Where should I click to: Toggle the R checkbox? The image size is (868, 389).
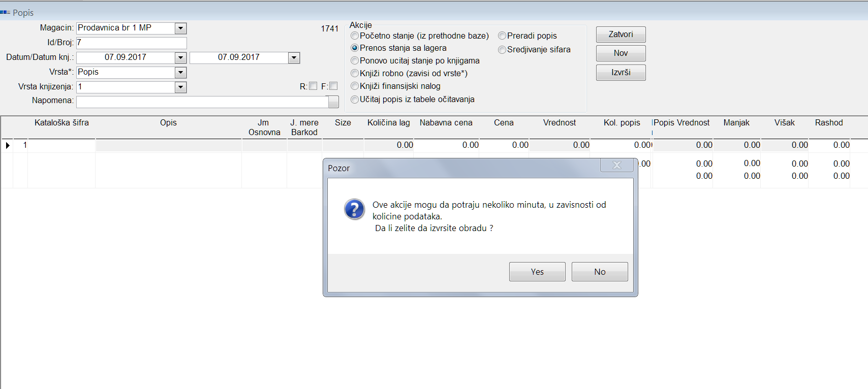(313, 86)
